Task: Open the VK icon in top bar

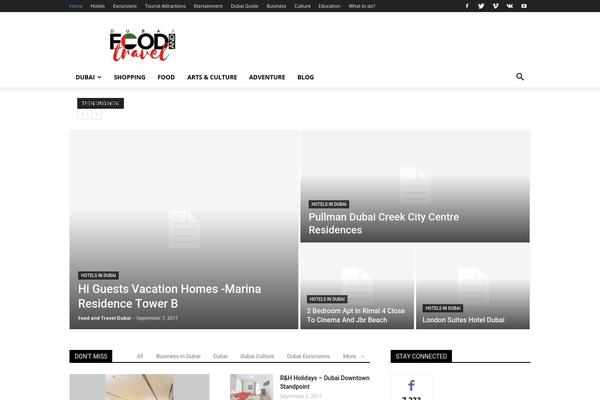Action: (x=510, y=6)
